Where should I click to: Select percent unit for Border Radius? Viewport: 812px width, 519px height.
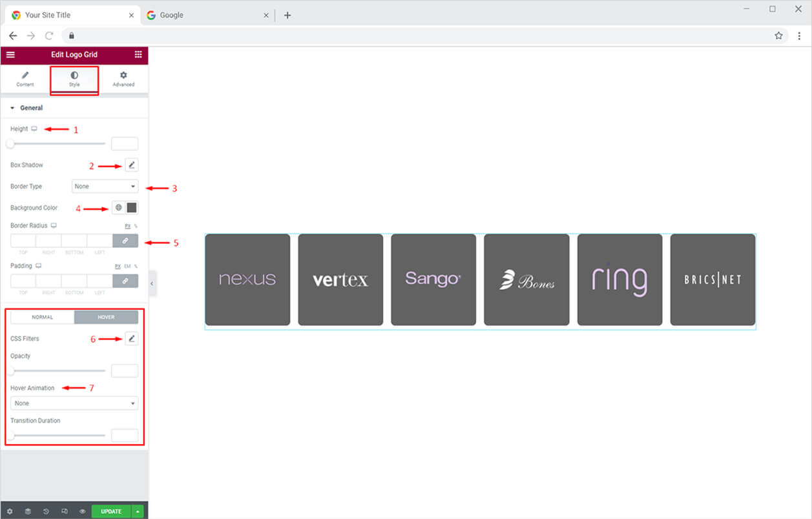coord(136,226)
